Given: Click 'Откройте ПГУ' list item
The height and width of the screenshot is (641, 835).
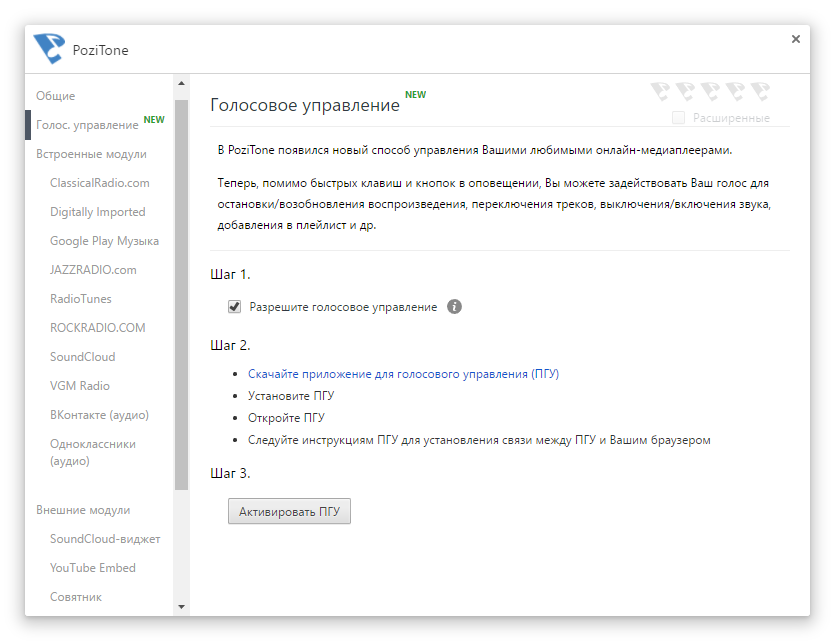Looking at the screenshot, I should 286,418.
